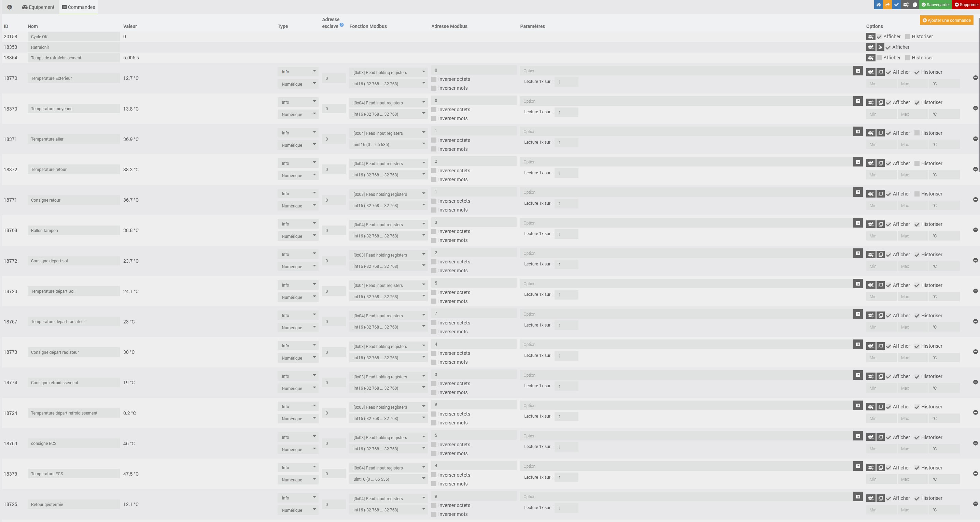Open Modbus function dropdown for Ballon tampon

point(388,224)
